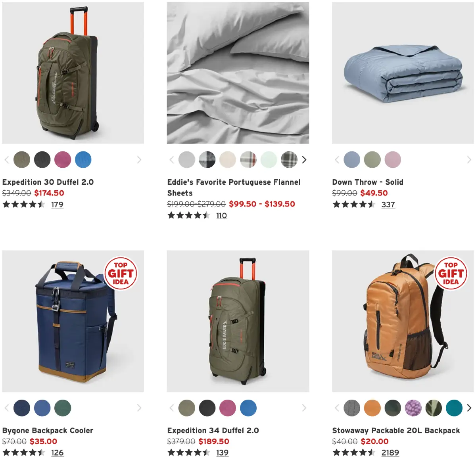Open Expedition 30 Duffel 2.0 product link
Screen dimensions: 476x471
click(x=48, y=182)
